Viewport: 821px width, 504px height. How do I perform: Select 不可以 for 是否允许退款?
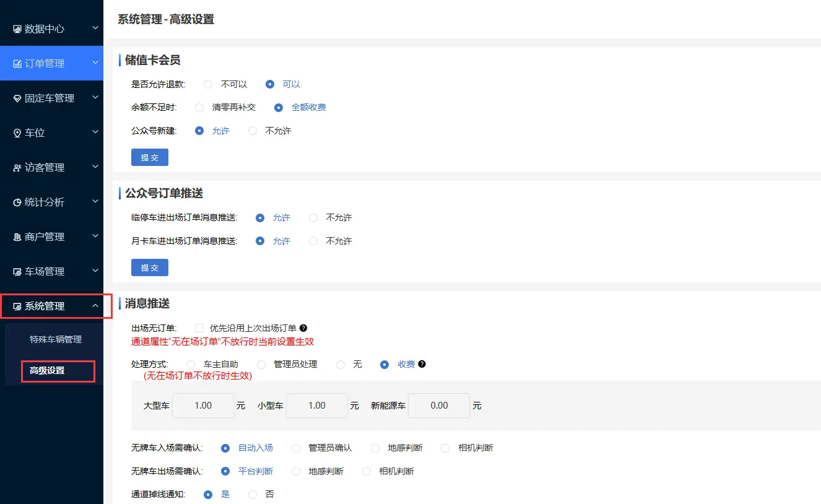point(208,84)
